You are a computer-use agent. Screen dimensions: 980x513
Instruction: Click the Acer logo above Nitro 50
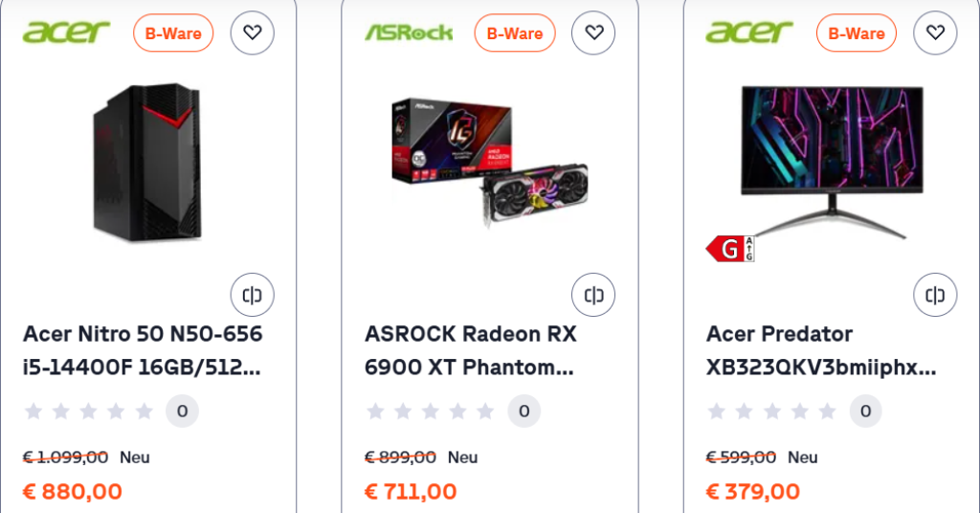pyautogui.click(x=67, y=33)
